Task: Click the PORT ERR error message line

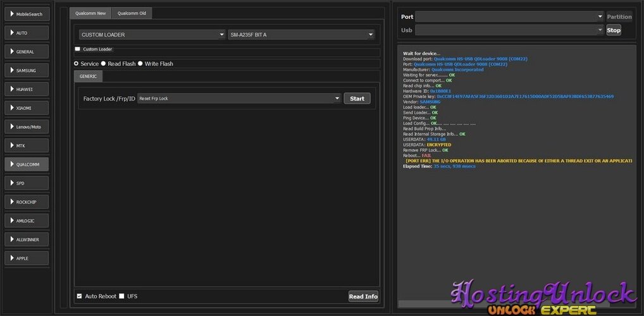Action: (x=518, y=161)
